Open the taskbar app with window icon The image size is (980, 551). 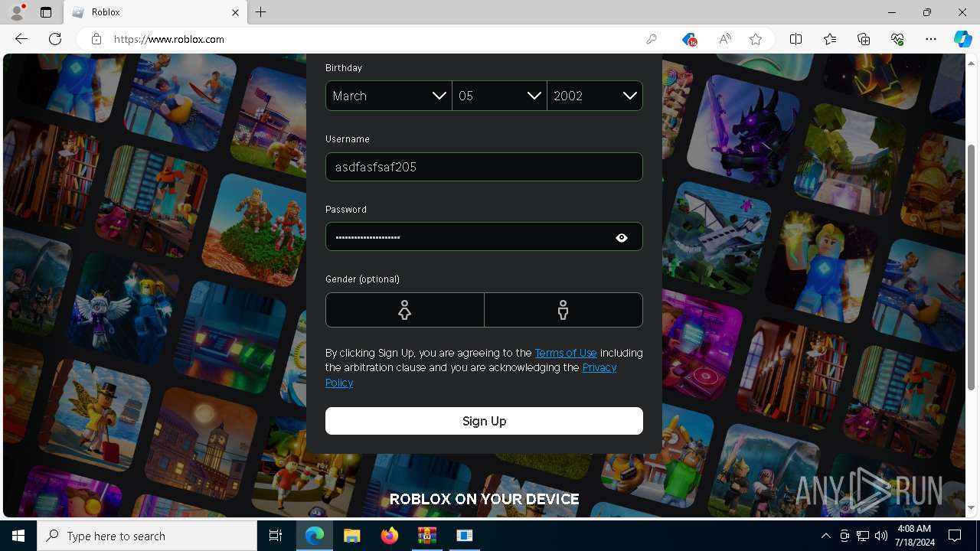465,536
